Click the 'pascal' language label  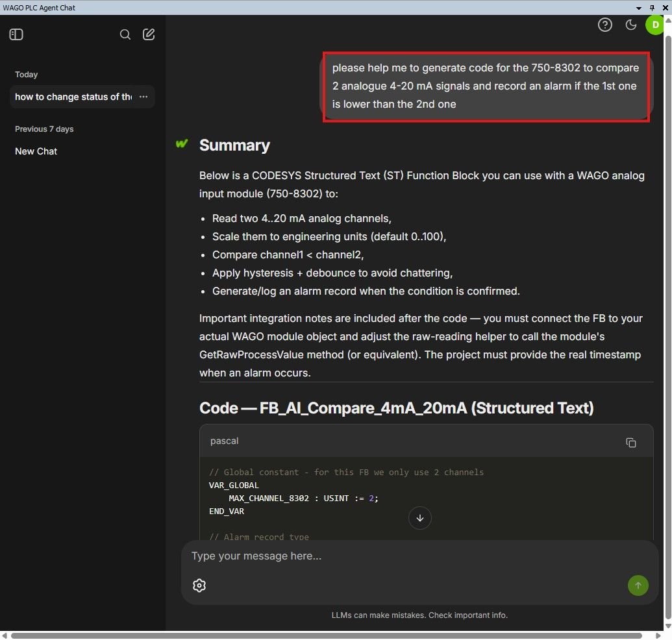(x=224, y=441)
